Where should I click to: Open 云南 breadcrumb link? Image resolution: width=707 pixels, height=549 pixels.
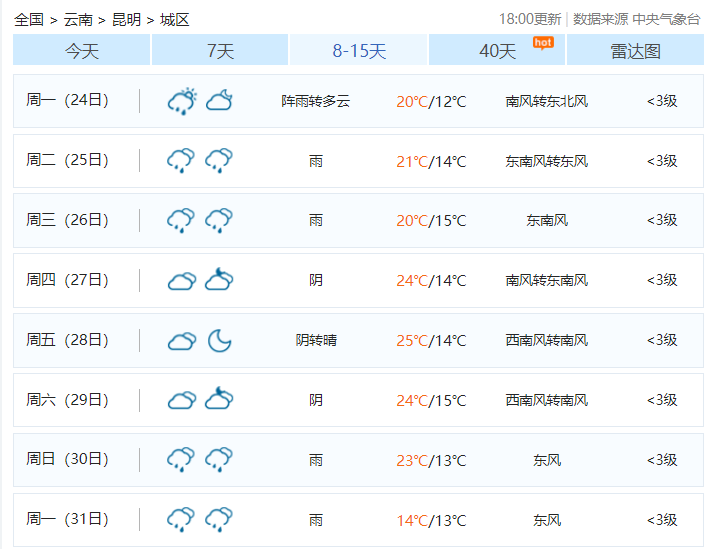(78, 19)
